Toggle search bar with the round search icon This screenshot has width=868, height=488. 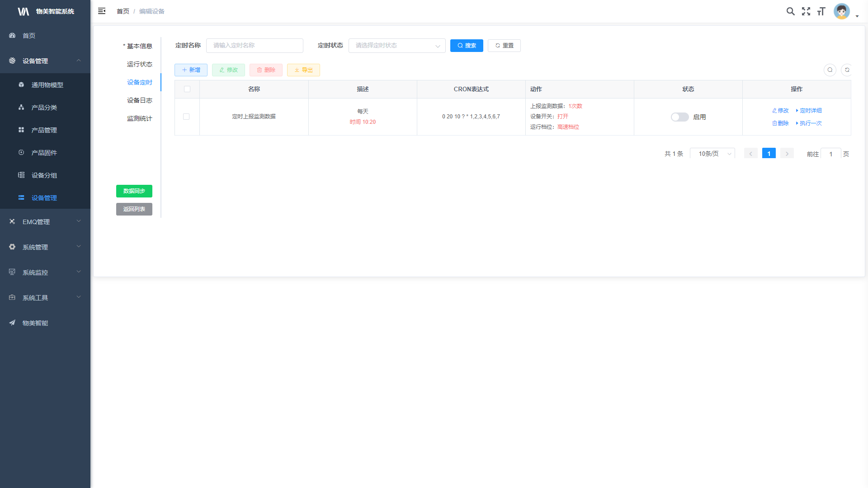(x=830, y=70)
